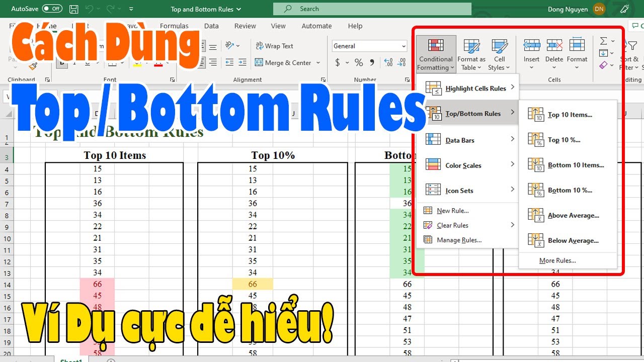Click the Clear eraser icon
The height and width of the screenshot is (362, 644).
click(x=604, y=65)
